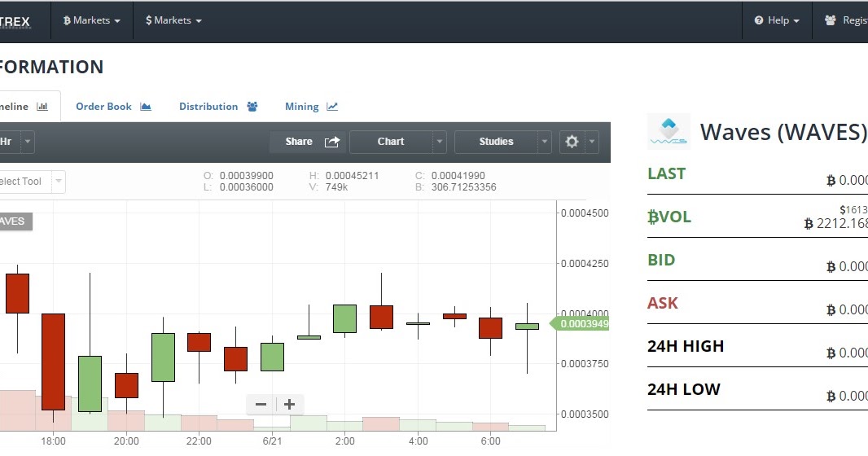Image resolution: width=868 pixels, height=456 pixels.
Task: Click the high value 0.00045211
Action: (352, 175)
